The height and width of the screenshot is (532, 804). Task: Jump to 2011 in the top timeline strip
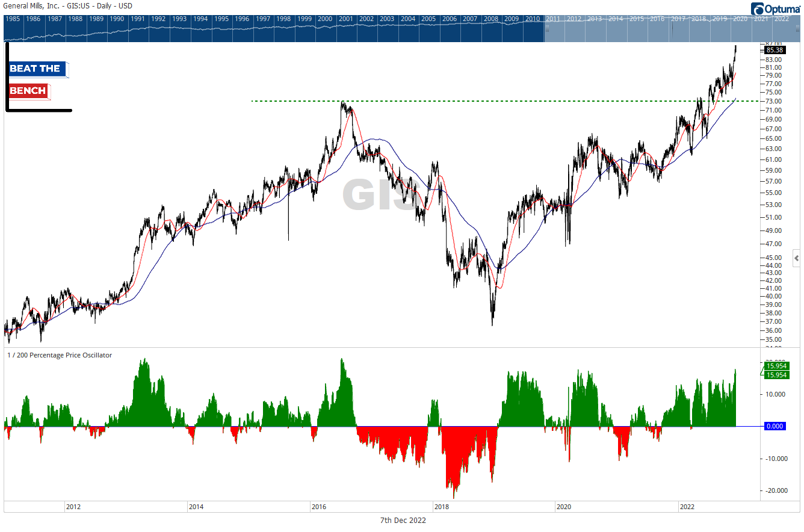click(x=554, y=19)
